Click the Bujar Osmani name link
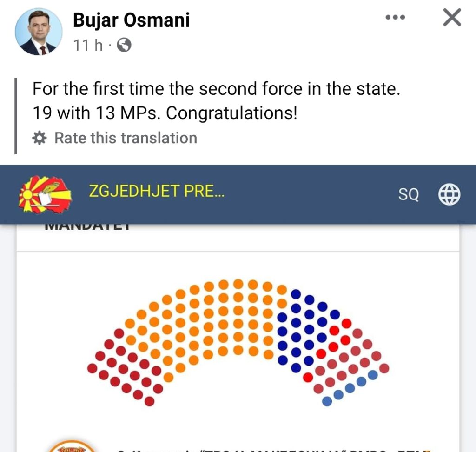 point(131,20)
